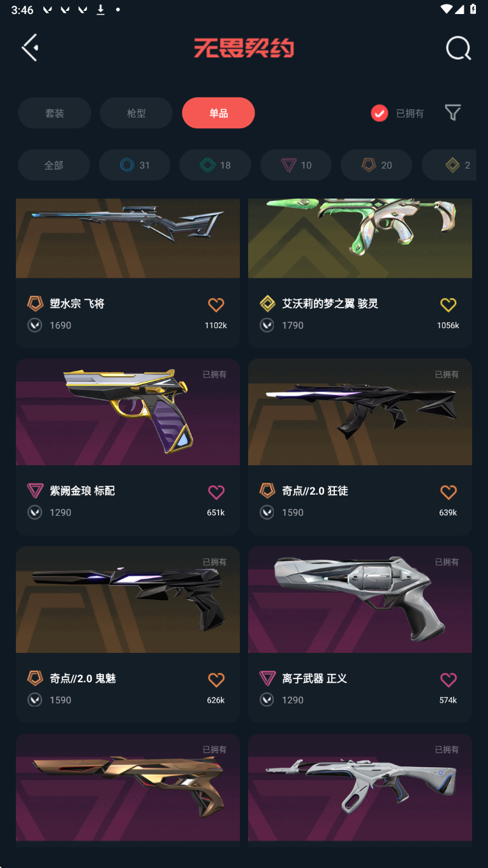
Task: Favorite 艾沃莉的梦之翼 骇灵 with the heart icon
Action: (448, 304)
